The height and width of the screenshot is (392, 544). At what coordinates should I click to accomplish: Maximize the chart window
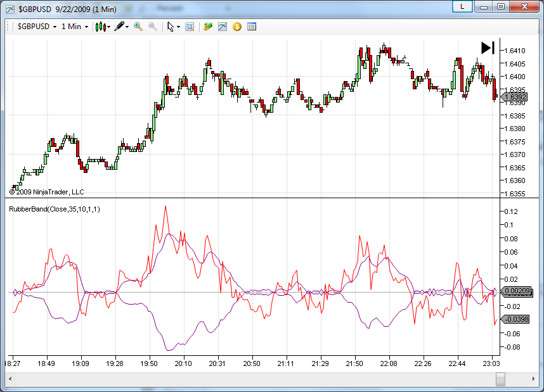501,6
